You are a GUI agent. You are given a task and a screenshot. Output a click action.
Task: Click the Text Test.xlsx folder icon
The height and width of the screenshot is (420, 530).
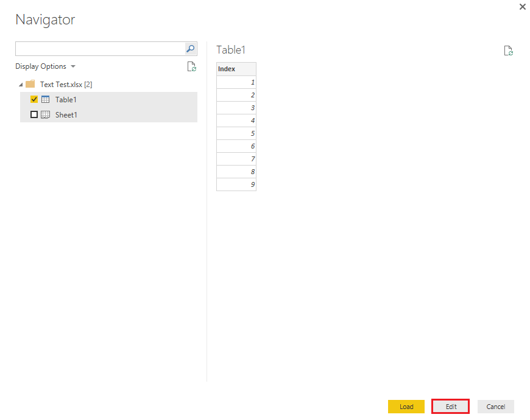click(x=30, y=84)
